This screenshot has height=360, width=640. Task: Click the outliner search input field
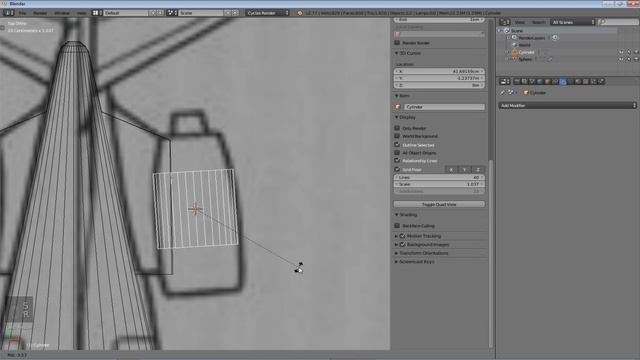click(x=618, y=22)
